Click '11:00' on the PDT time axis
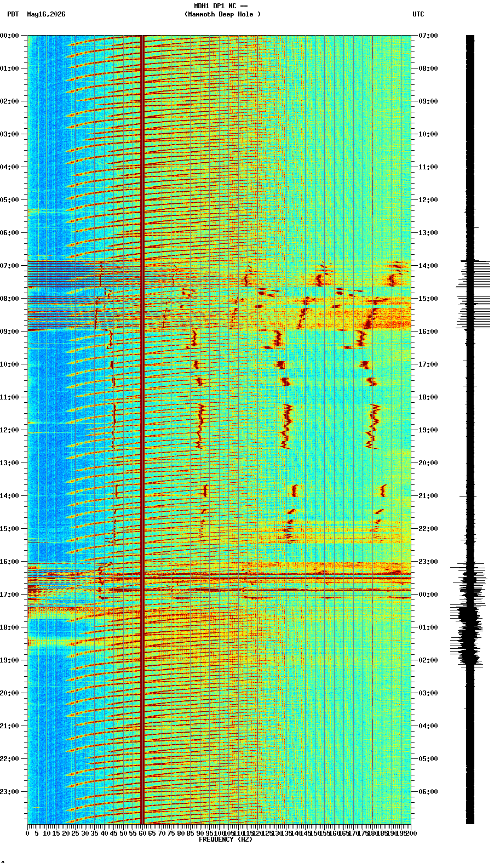The height and width of the screenshot is (868, 494). pyautogui.click(x=9, y=397)
